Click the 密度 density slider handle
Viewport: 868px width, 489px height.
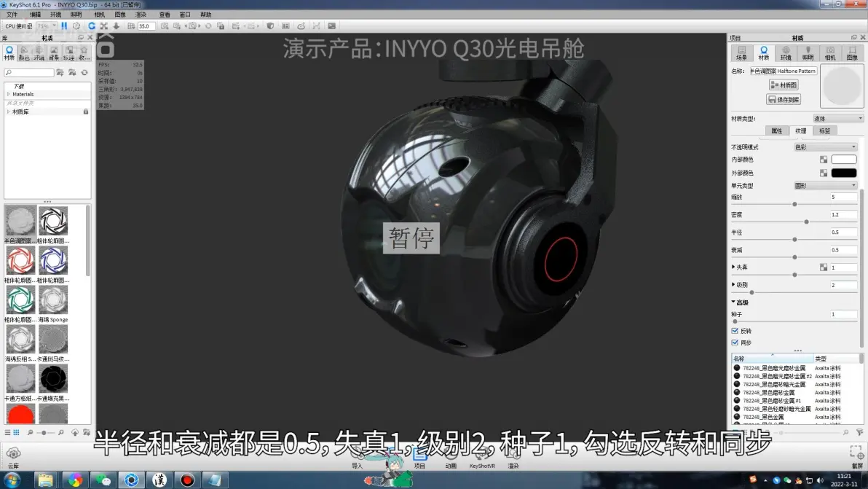point(807,222)
